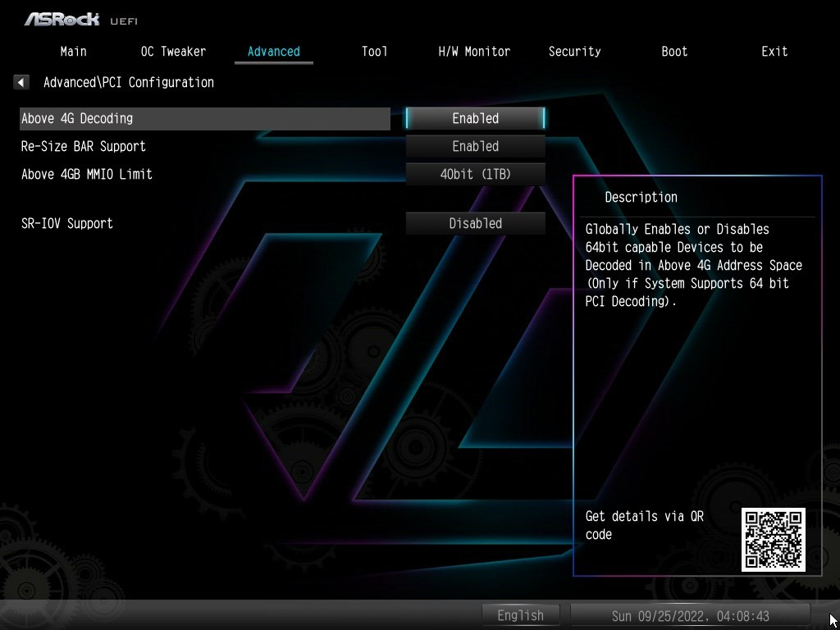This screenshot has height=630, width=840.
Task: Open the Security tab
Action: point(574,51)
